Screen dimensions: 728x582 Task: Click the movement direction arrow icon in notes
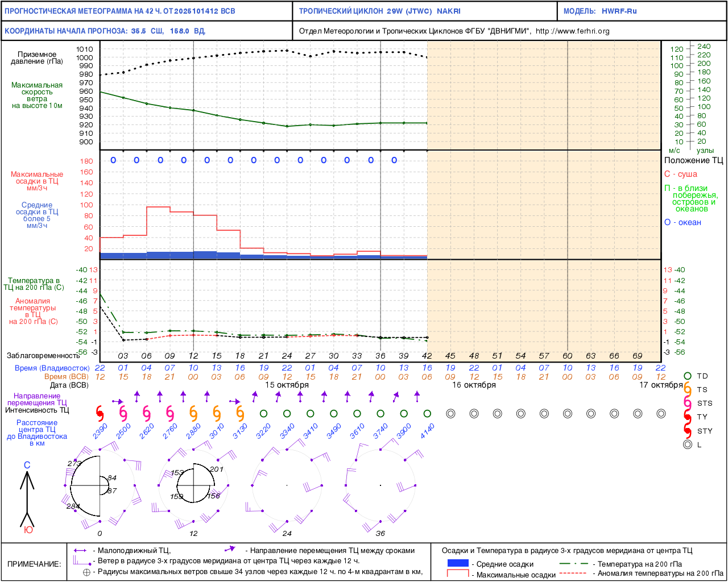coord(230,550)
